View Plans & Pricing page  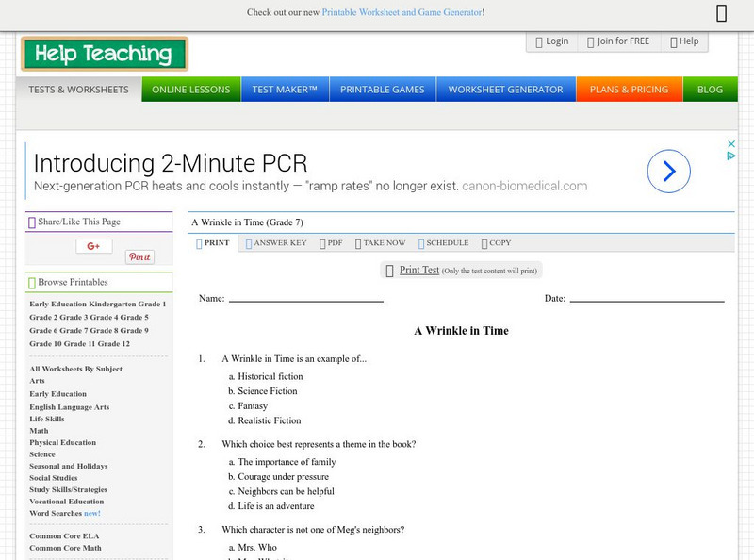coord(629,90)
